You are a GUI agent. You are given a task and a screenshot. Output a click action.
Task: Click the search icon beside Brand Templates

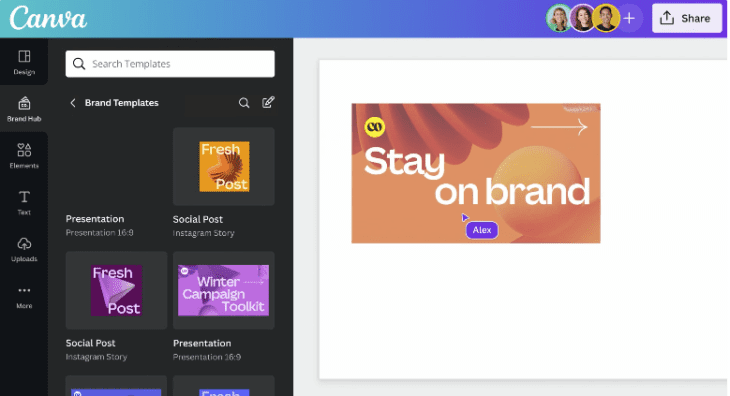pos(244,103)
